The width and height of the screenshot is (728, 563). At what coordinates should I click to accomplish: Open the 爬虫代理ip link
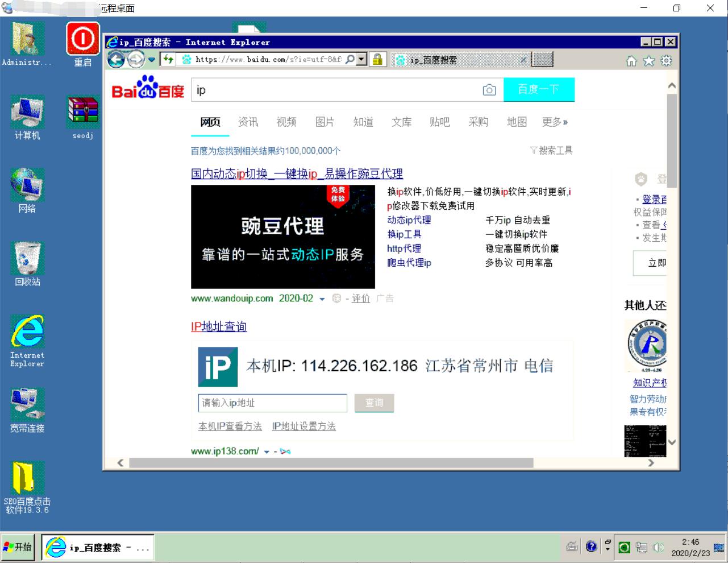pos(409,263)
